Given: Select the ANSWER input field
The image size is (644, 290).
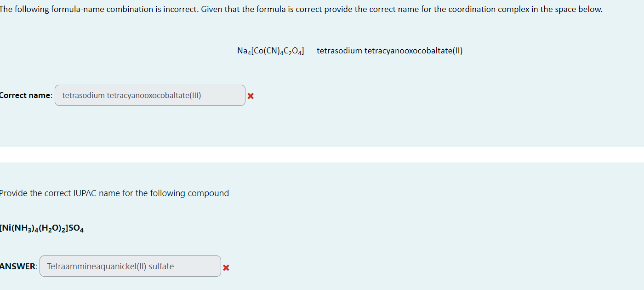Looking at the screenshot, I should (130, 266).
